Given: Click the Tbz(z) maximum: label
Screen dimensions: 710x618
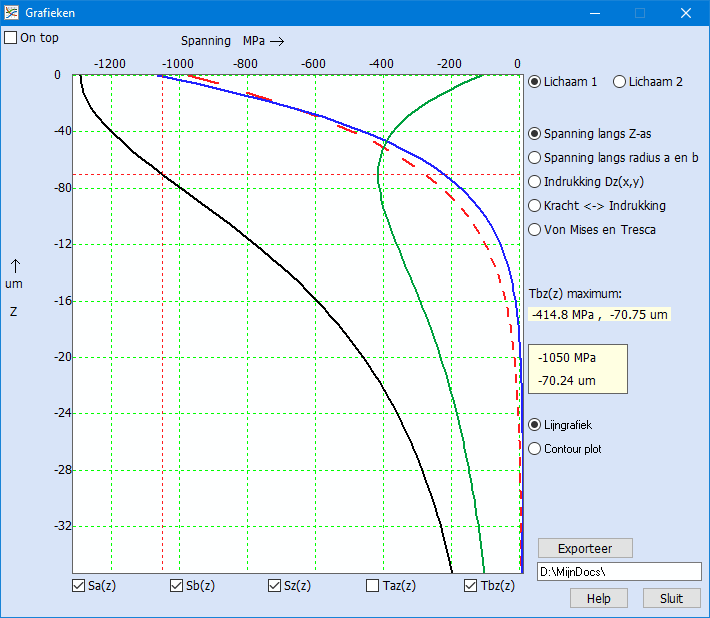Looking at the screenshot, I should 575,294.
